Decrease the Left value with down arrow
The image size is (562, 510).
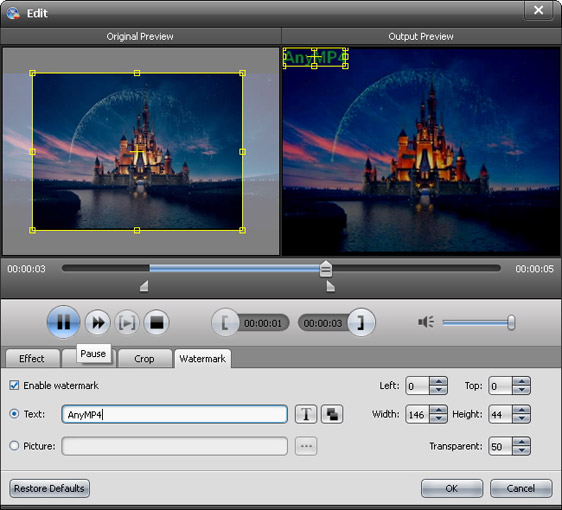pos(438,390)
